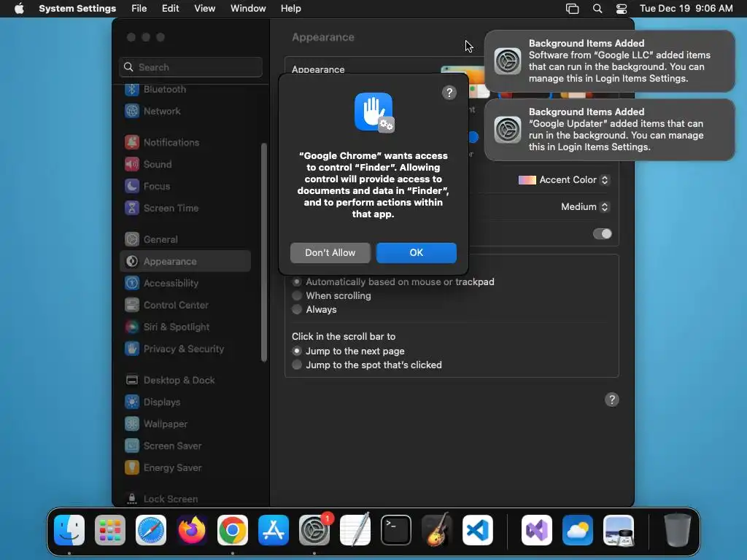Open the Apple menu
Image resolution: width=747 pixels, height=560 pixels.
(19, 9)
